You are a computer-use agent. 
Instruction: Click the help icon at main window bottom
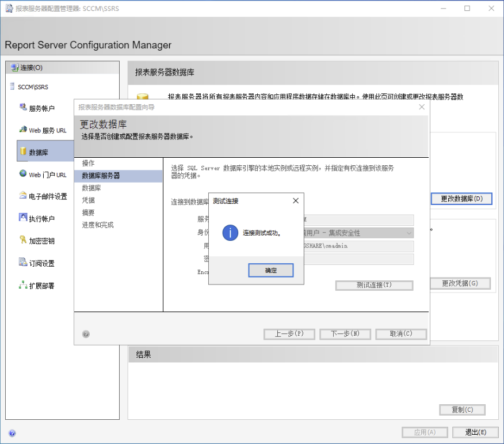tap(12, 433)
